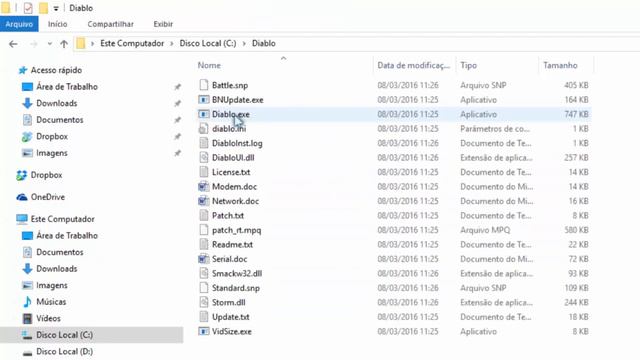Click Diablo folder name in address bar

pyautogui.click(x=264, y=43)
